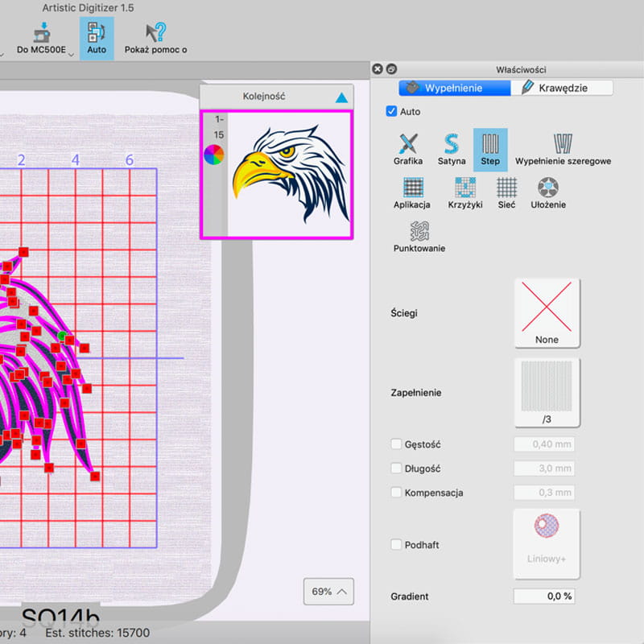Viewport: 644px width, 644px height.
Task: Click the Gęstość 0,40 mm field
Action: pyautogui.click(x=544, y=444)
